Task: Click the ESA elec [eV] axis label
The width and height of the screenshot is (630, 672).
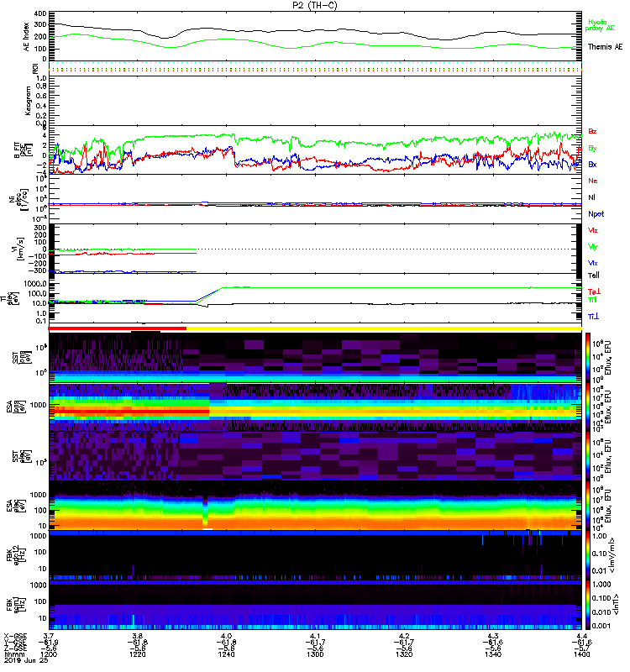Action: coord(15,506)
